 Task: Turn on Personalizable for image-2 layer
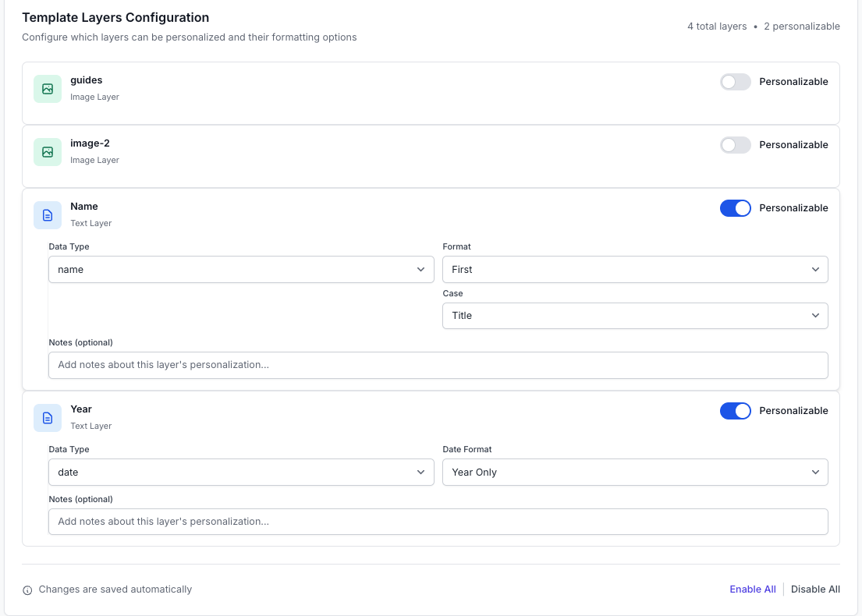pos(735,145)
